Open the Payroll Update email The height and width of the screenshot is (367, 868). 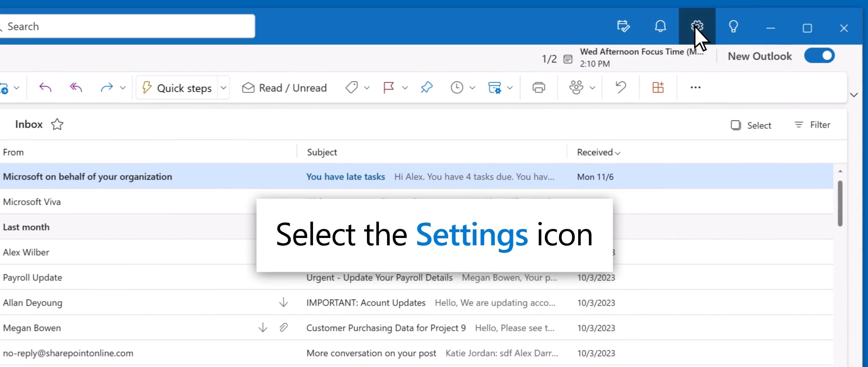(x=416, y=277)
